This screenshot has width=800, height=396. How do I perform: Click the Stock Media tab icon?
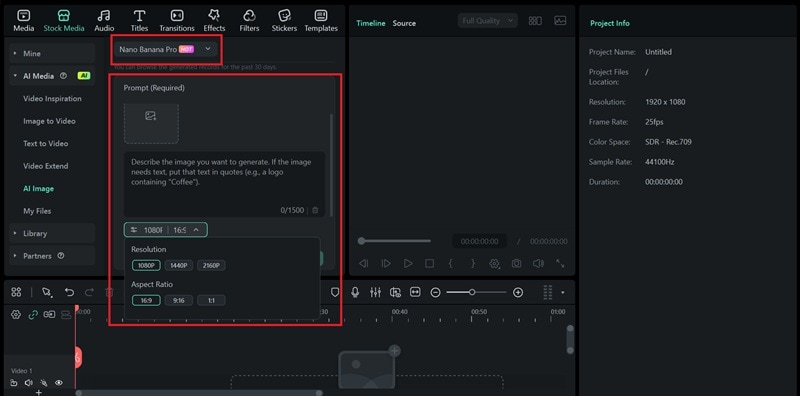(x=64, y=15)
